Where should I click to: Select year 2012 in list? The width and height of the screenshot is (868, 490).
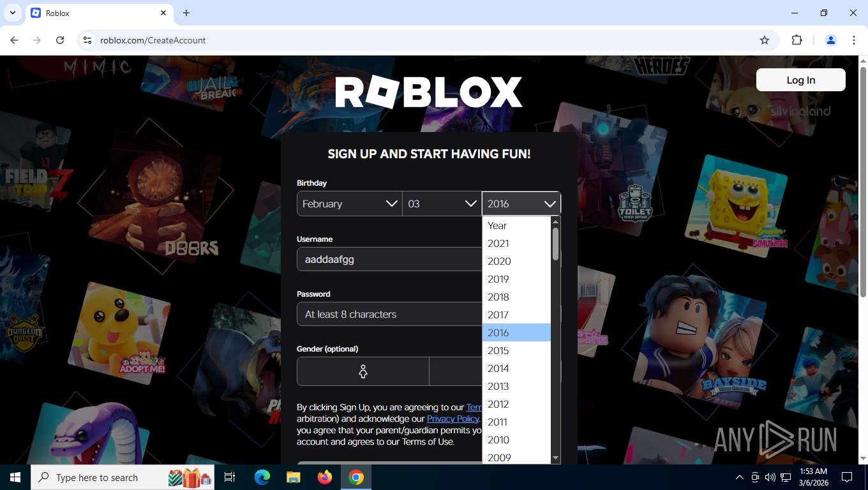[516, 404]
